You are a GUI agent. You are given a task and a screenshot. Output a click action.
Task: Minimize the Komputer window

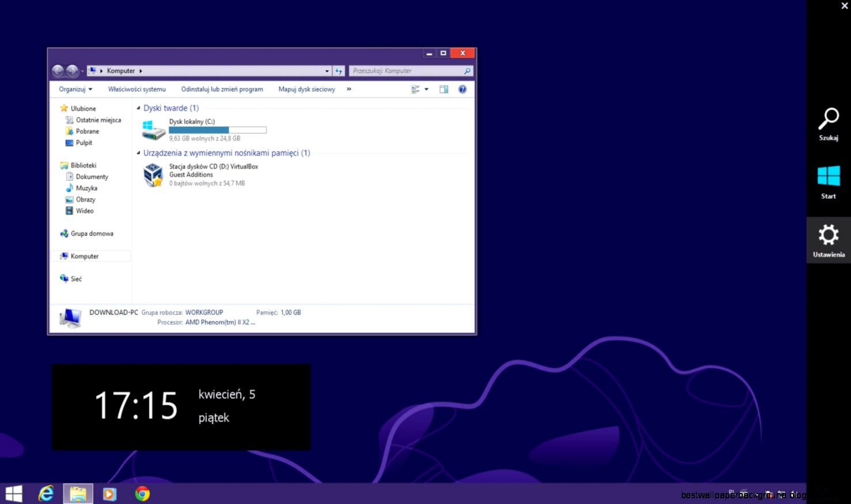tap(430, 53)
